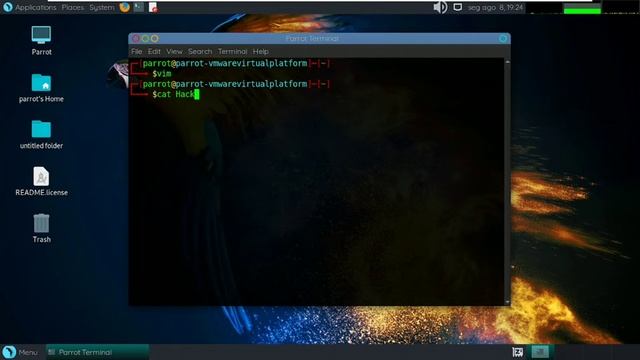Click the terminal vertical scrollbar
This screenshot has height=360, width=640.
pos(507,182)
